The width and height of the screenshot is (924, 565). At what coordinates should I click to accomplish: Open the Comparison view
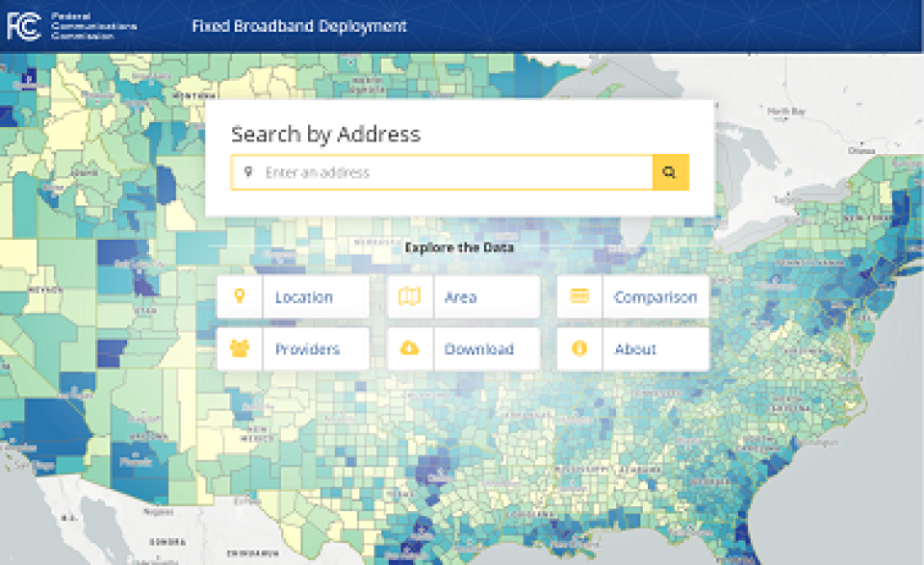click(654, 297)
